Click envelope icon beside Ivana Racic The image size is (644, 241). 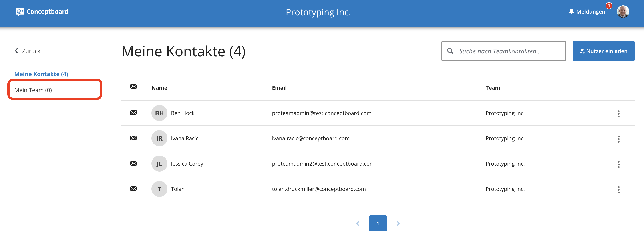134,138
